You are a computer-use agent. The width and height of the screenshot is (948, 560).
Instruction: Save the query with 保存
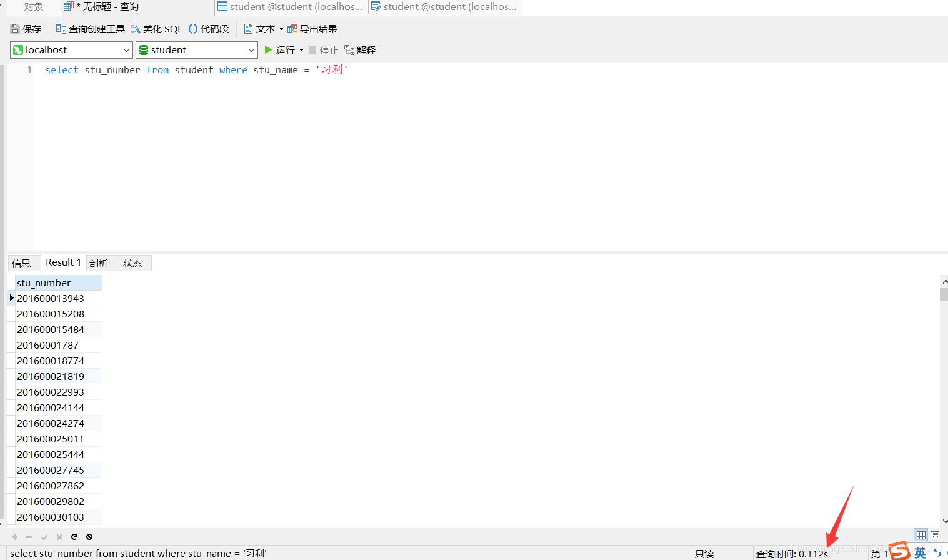[x=26, y=29]
